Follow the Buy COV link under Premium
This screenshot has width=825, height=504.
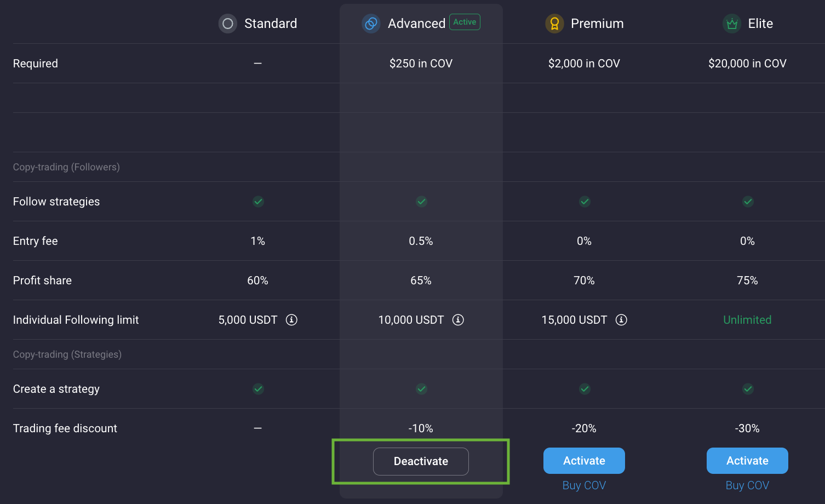584,485
